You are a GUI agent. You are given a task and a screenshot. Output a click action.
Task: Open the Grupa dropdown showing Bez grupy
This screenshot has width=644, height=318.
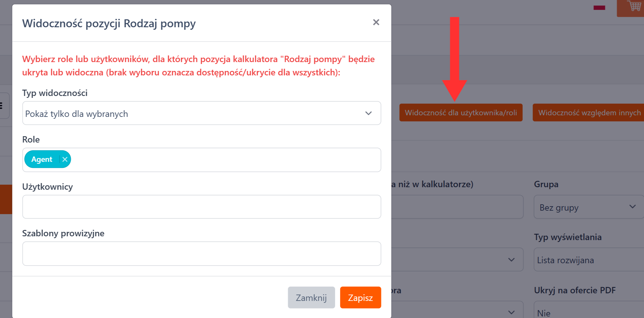589,207
